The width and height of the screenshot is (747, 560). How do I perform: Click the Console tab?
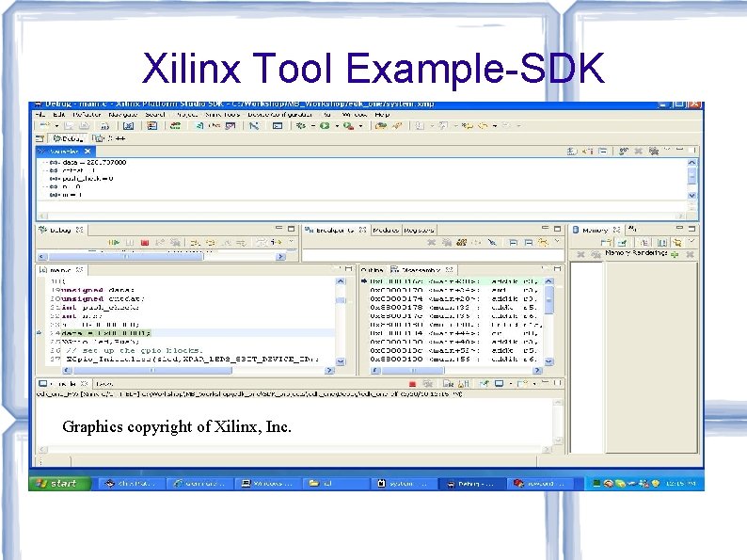(64, 384)
